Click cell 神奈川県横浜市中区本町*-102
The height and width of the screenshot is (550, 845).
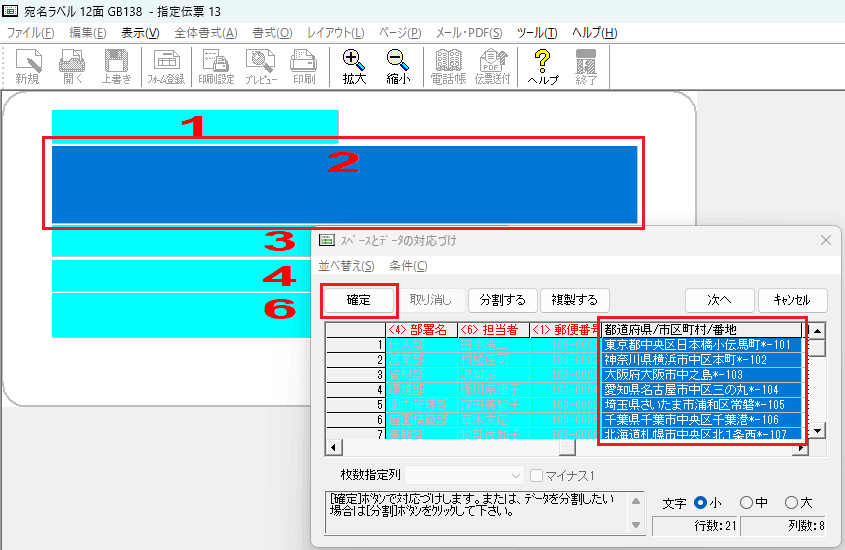coord(702,360)
